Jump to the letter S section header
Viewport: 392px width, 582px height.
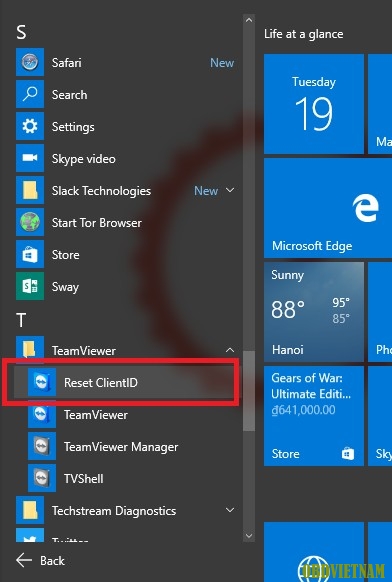[21, 33]
